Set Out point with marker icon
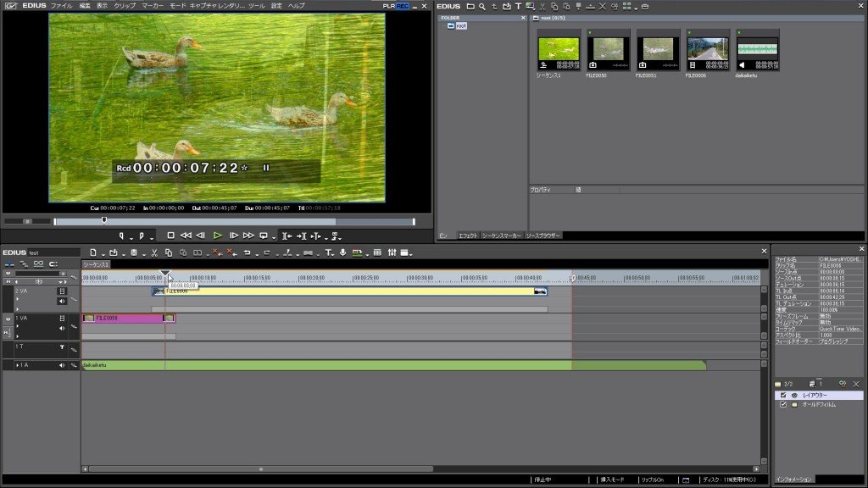The width and height of the screenshot is (868, 488). (142, 236)
